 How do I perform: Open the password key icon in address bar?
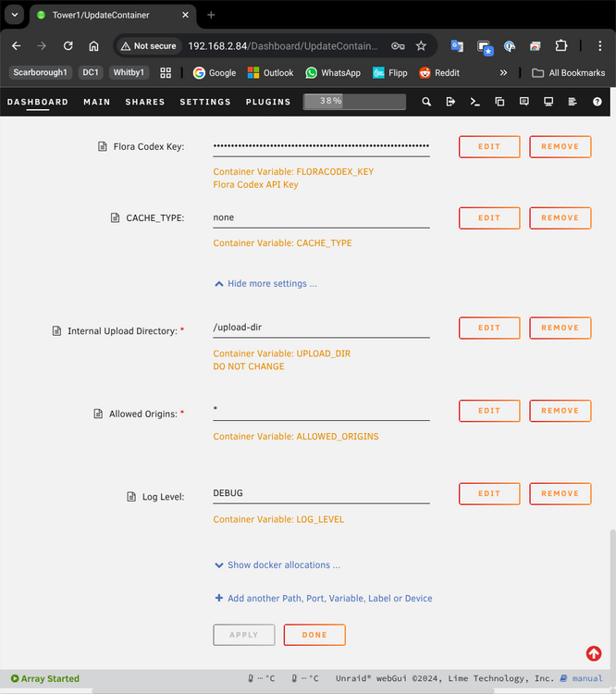click(398, 45)
